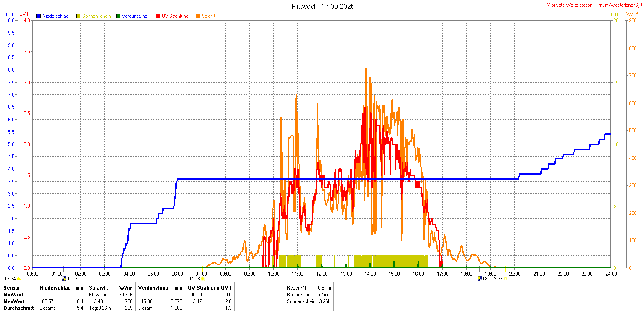Click the yellow sun dot beside 12:34
This screenshot has width=644, height=311.
tap(19, 279)
